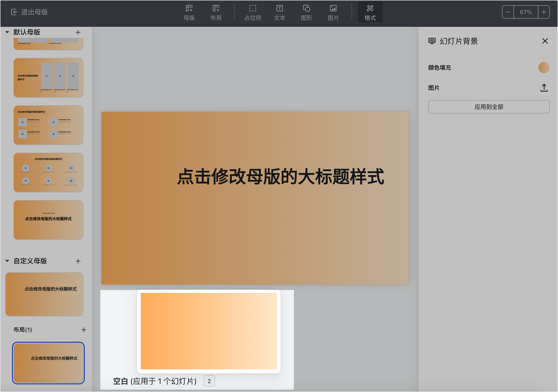The image size is (558, 392).
Task: Open the 母版 master tool
Action: [x=189, y=12]
